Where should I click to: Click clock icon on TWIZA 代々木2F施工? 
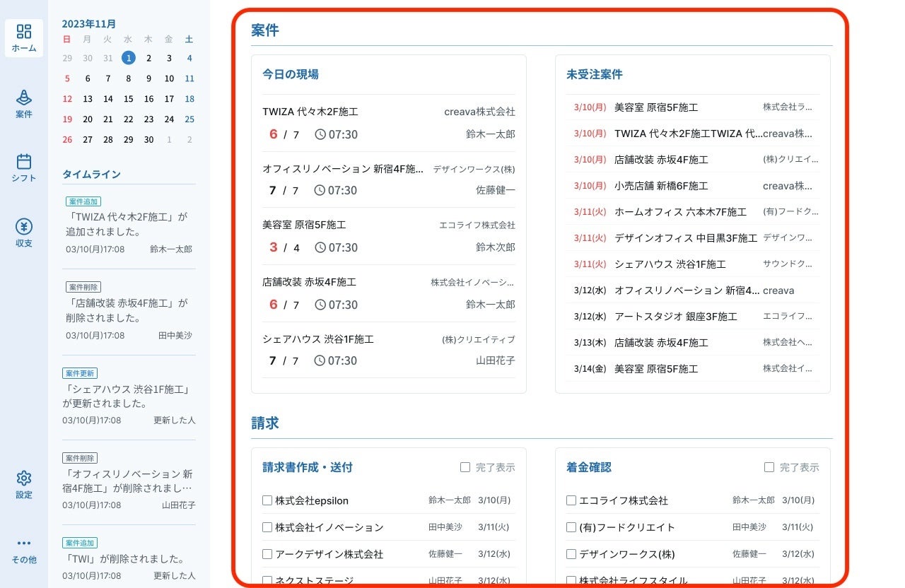[320, 134]
